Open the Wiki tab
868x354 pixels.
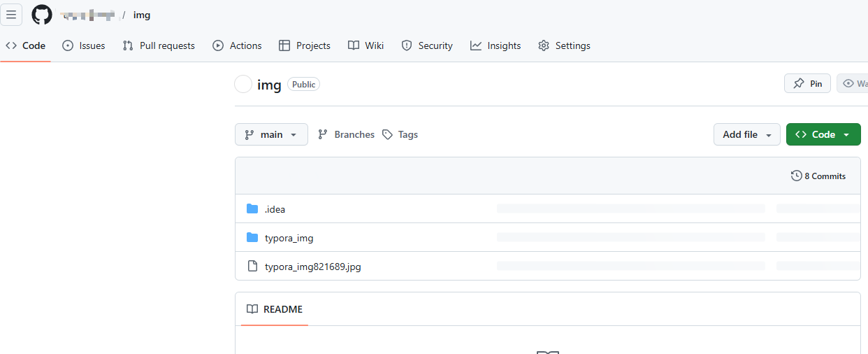pos(366,45)
